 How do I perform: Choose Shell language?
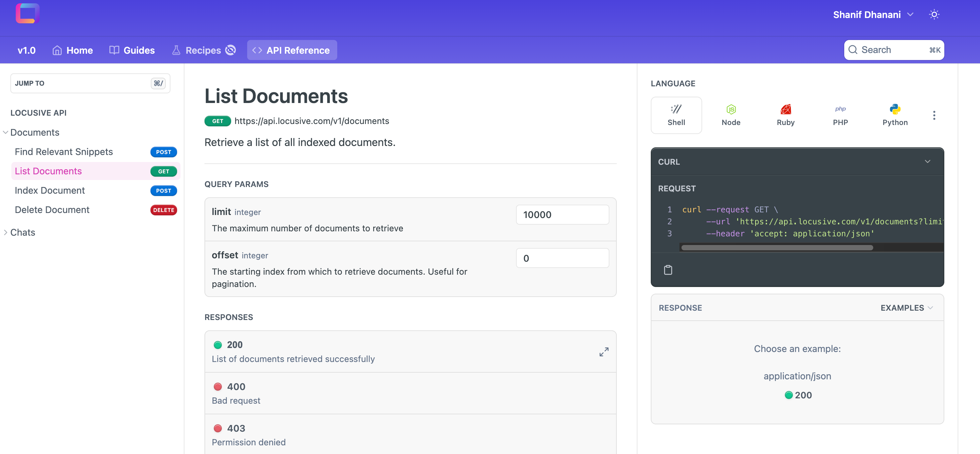coord(676,115)
